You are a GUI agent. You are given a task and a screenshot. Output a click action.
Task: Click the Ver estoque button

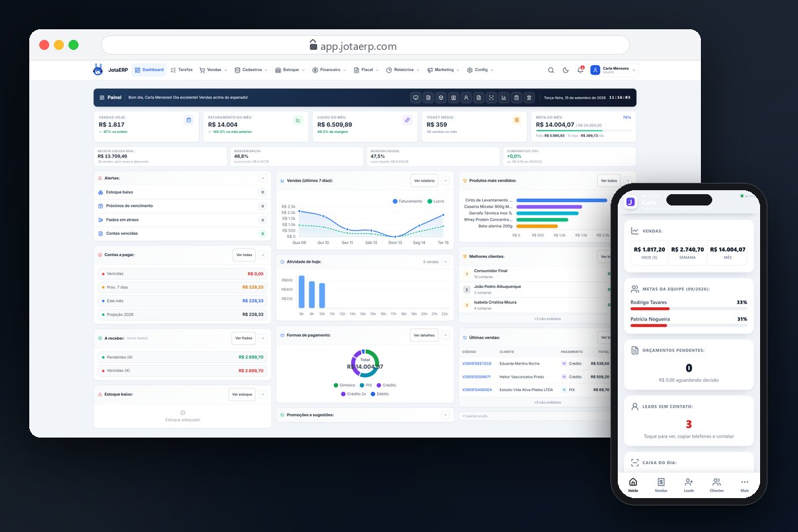point(242,394)
